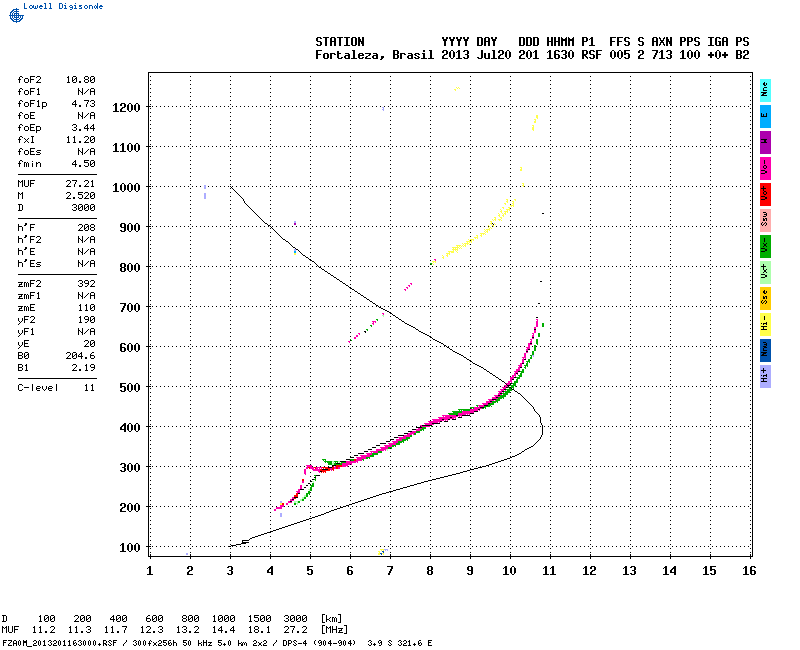Select the M value 2.520
Image resolution: width=800 pixels, height=650 pixels.
point(80,196)
